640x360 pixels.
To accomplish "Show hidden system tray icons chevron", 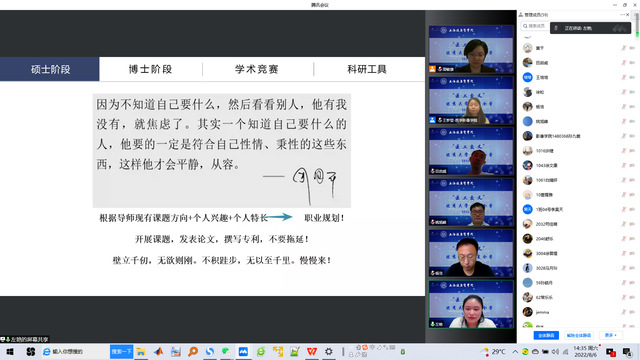I will click(x=515, y=351).
